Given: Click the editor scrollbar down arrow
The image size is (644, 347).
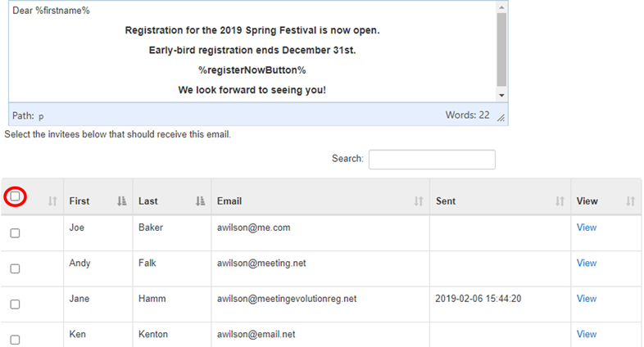Looking at the screenshot, I should [x=501, y=96].
